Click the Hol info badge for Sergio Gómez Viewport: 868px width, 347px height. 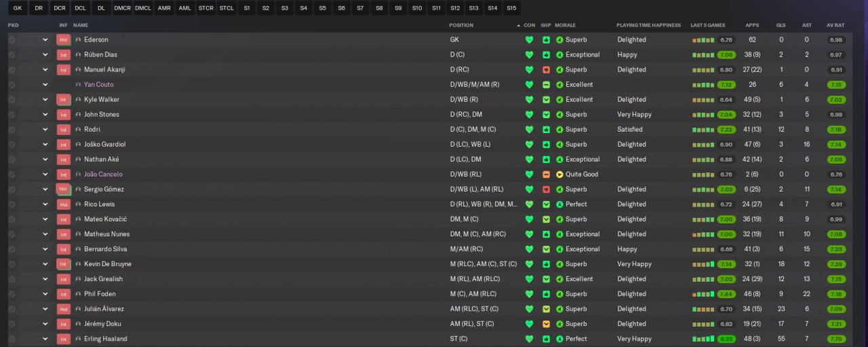tap(64, 189)
